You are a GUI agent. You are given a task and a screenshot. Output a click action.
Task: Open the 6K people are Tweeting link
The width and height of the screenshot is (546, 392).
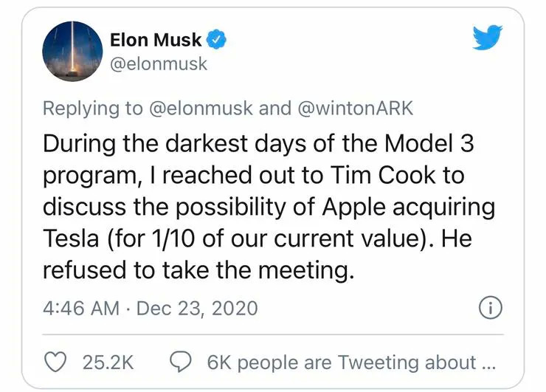pyautogui.click(x=350, y=362)
